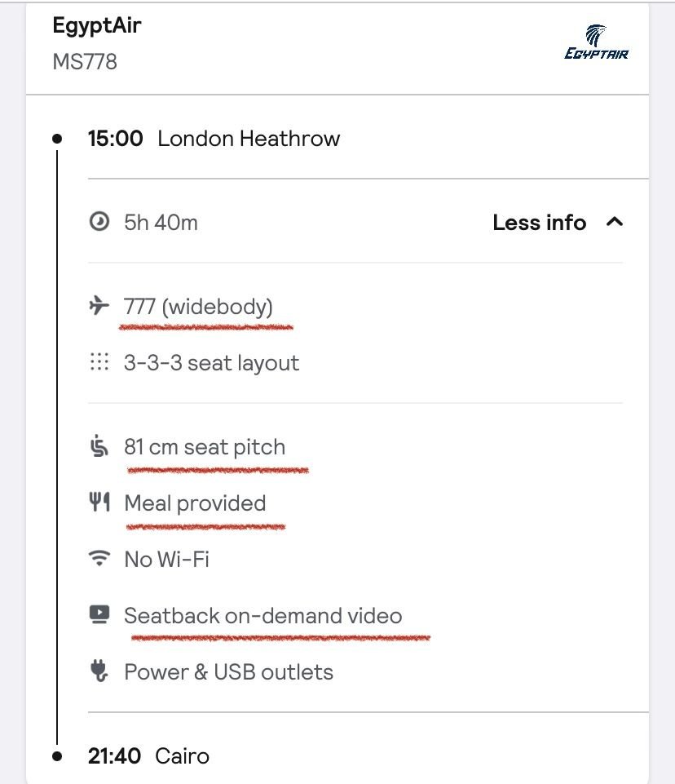Image resolution: width=675 pixels, height=784 pixels.
Task: Click the reclining seat pitch icon
Action: (x=99, y=447)
